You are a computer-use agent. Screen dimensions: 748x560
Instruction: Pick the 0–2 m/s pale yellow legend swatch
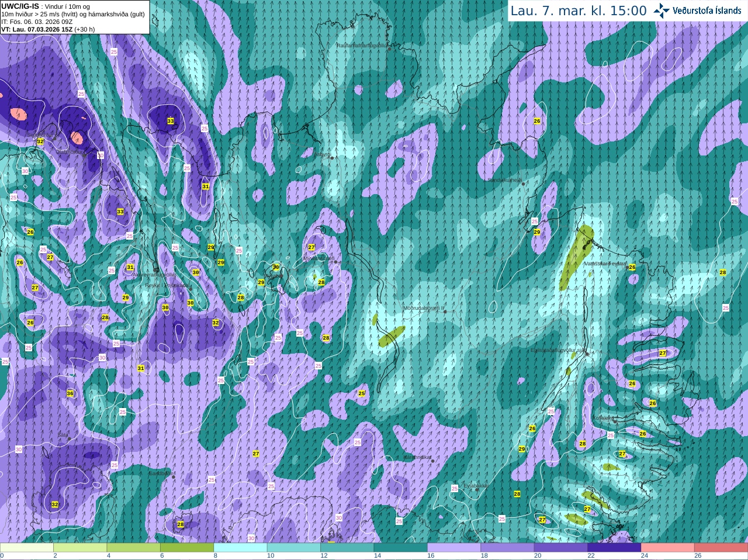27,548
